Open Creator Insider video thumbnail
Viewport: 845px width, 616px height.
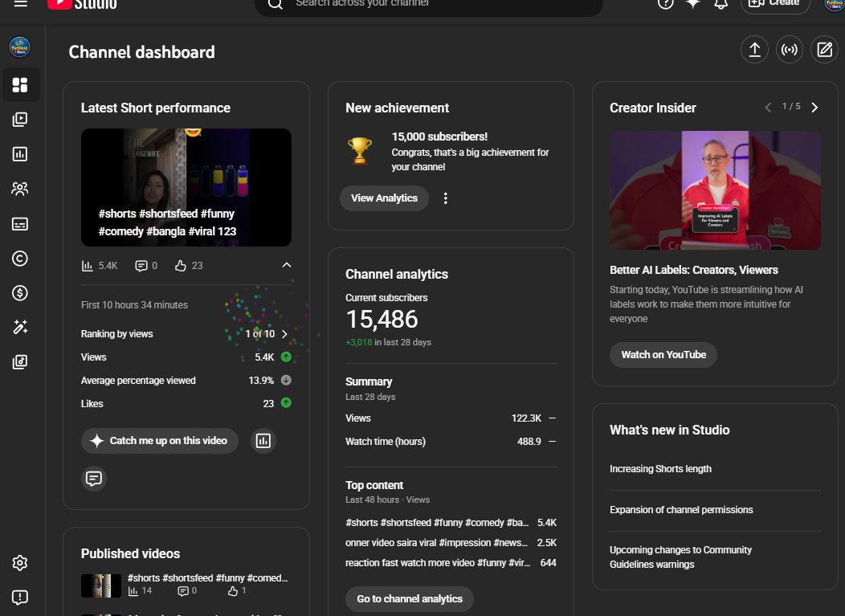pyautogui.click(x=715, y=190)
